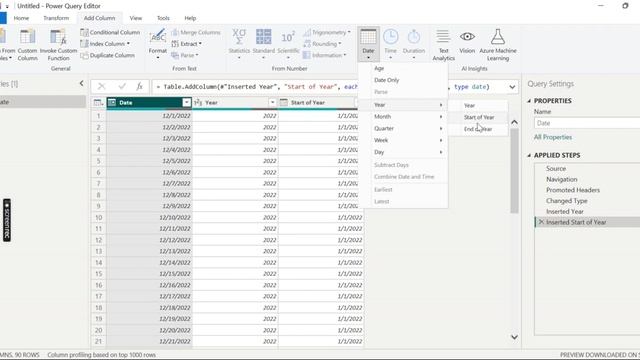Viewport: 640px width, 360px height.
Task: Click Year column type icon
Action: tap(198, 102)
